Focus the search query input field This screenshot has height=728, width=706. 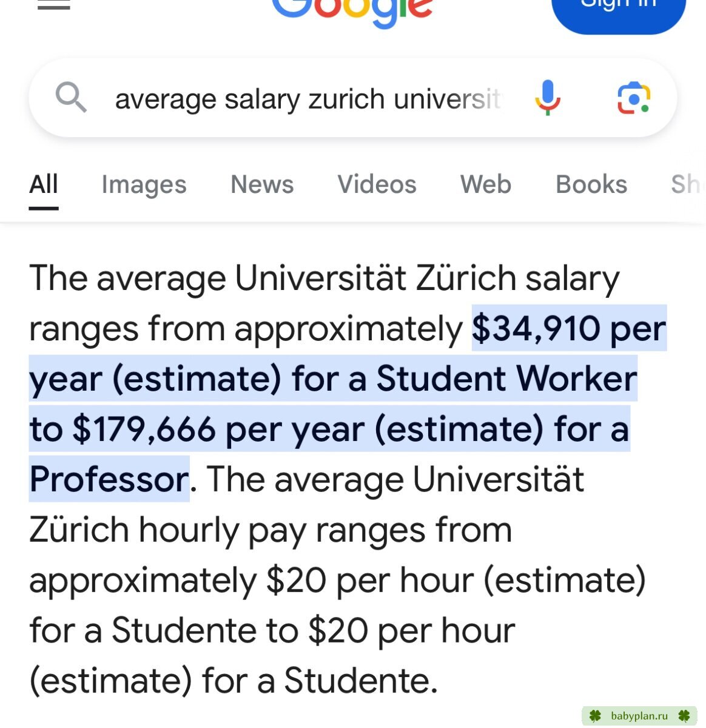tap(308, 99)
